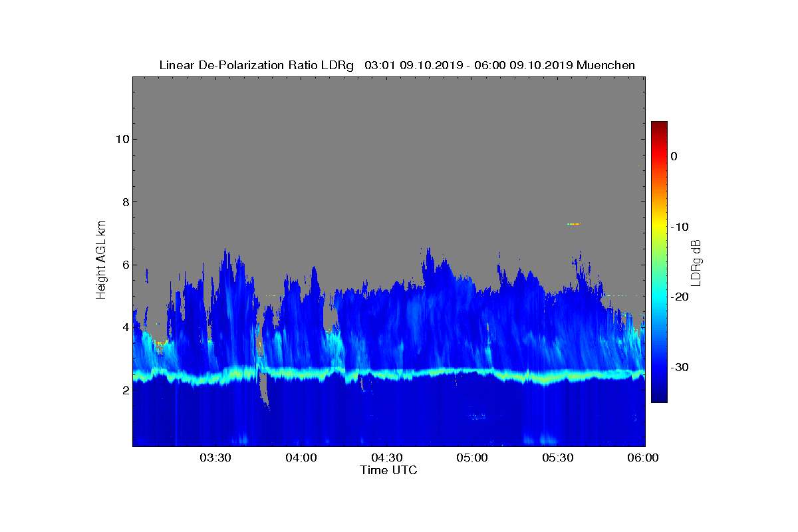
Task: Click the colorbar value -20
Action: [679, 297]
